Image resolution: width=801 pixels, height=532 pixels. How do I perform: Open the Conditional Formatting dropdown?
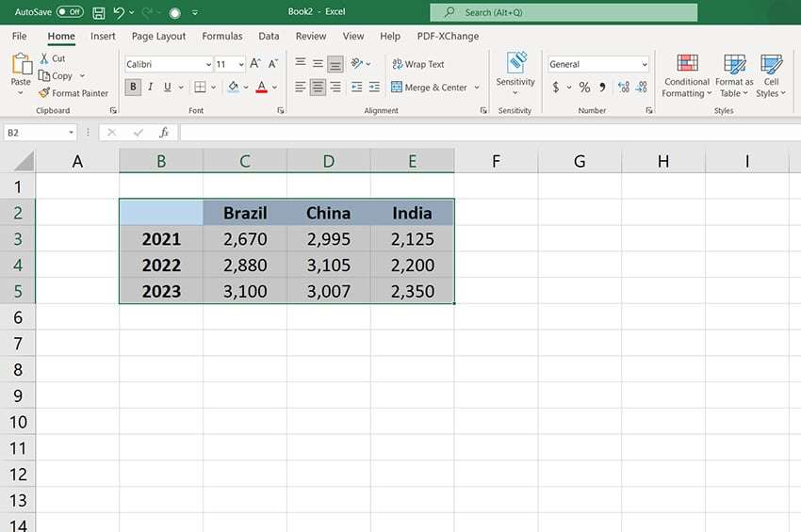687,77
